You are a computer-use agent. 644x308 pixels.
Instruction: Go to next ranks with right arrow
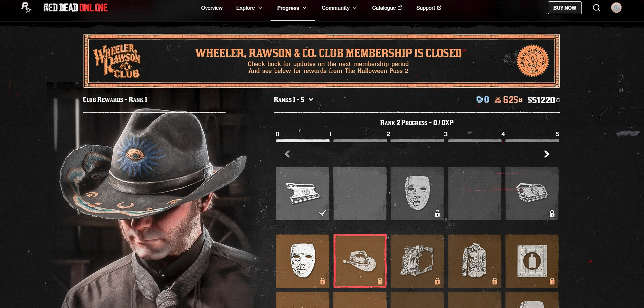[546, 154]
